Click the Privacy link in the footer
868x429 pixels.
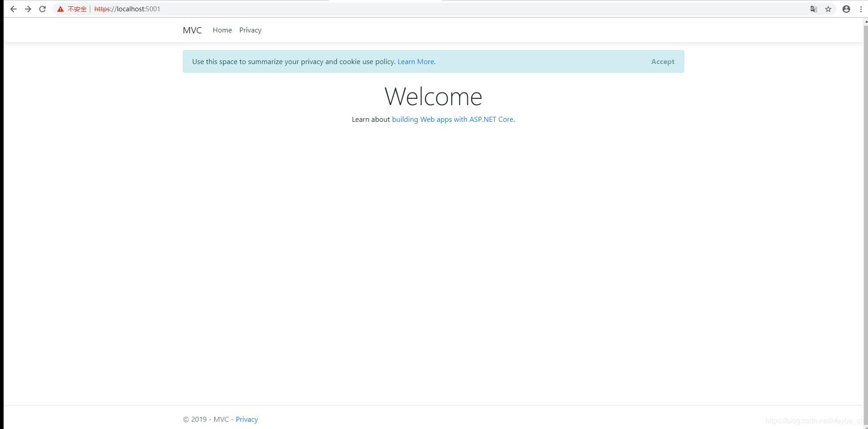247,420
